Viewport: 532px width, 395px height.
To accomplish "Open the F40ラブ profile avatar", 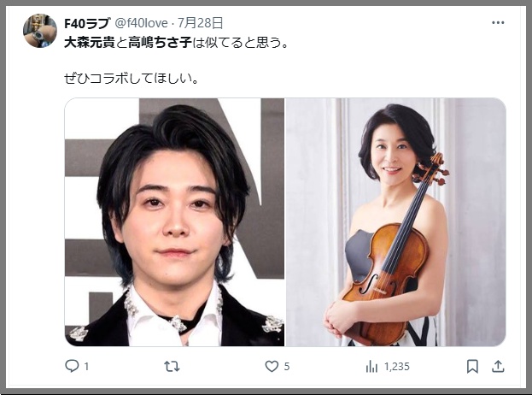I will tap(40, 31).
